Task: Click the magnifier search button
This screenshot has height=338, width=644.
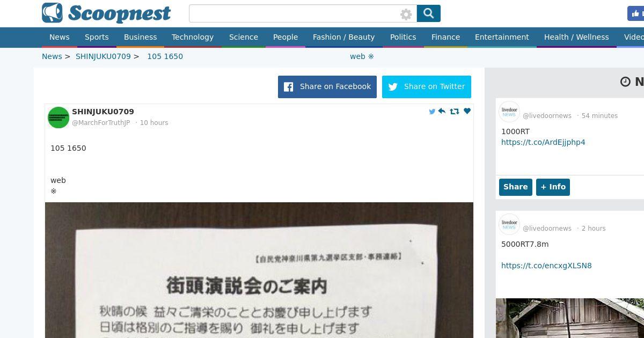Action: 428,13
